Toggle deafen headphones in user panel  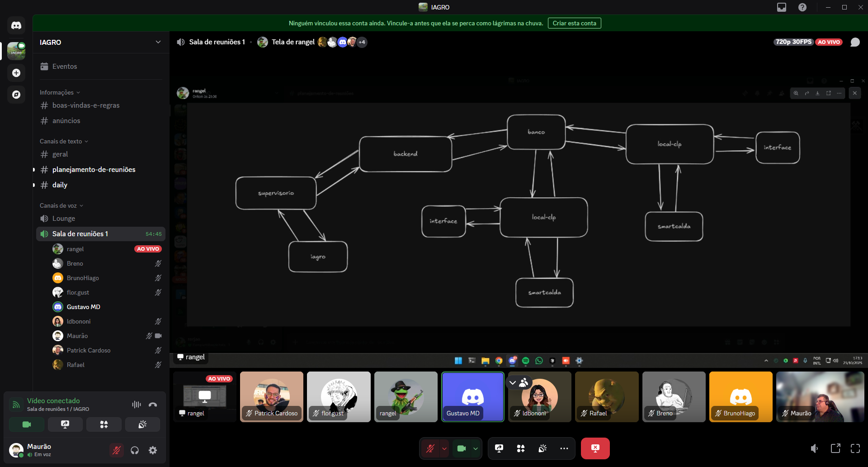click(x=135, y=450)
